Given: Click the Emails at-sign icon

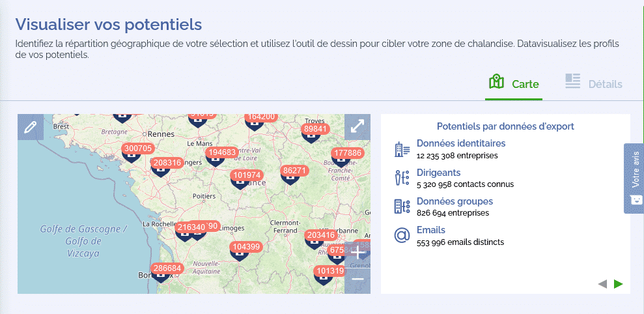Looking at the screenshot, I should coord(402,235).
